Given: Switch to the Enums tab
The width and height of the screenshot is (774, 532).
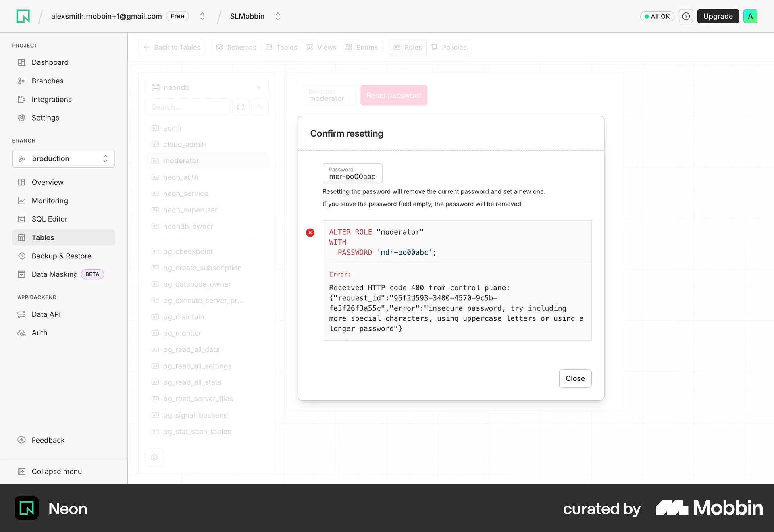Looking at the screenshot, I should point(362,47).
